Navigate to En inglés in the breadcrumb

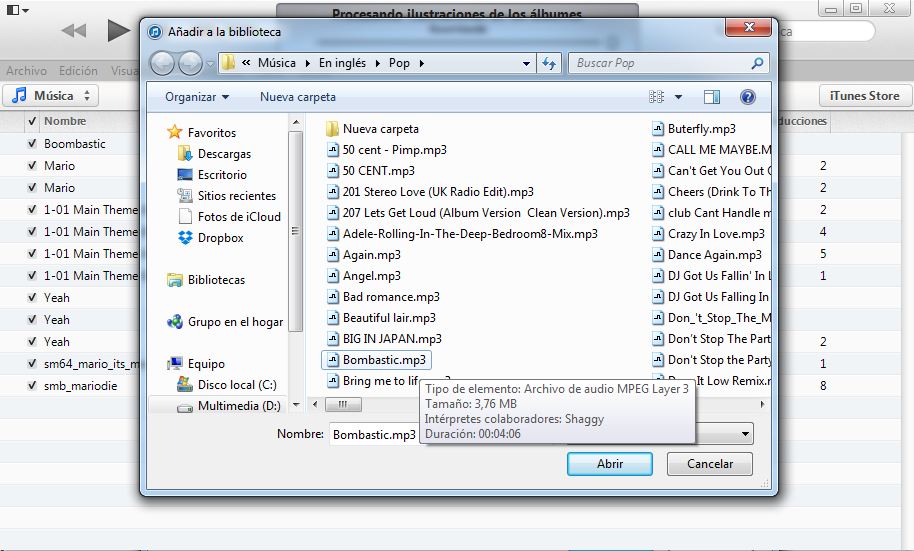pos(342,63)
